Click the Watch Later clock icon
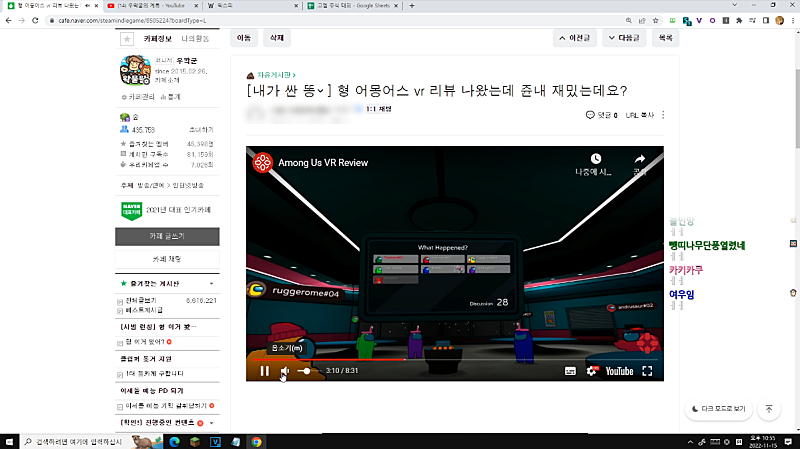800x449 pixels. [x=595, y=160]
